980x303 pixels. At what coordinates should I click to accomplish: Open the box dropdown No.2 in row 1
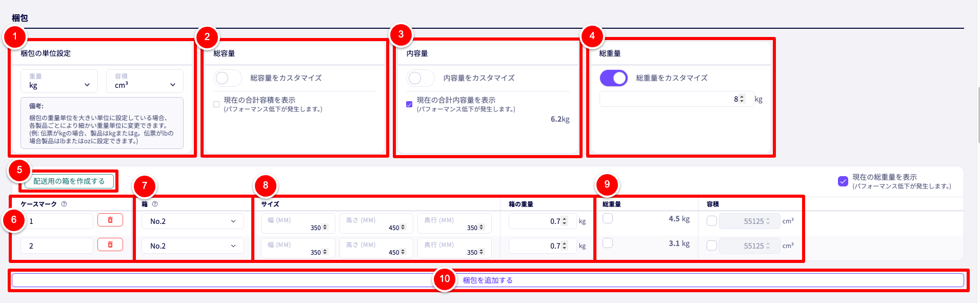[193, 221]
